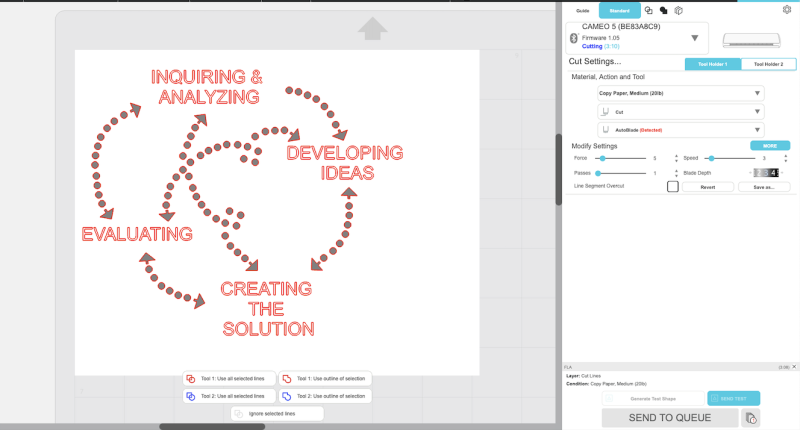The image size is (800, 430).
Task: Open the job queue icon beside Send to Queue
Action: [x=752, y=417]
